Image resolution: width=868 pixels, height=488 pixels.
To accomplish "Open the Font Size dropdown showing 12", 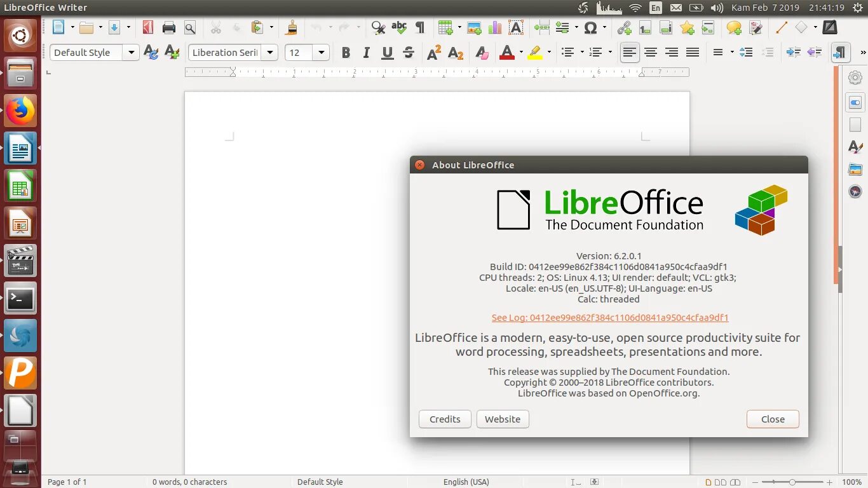I will coord(322,53).
